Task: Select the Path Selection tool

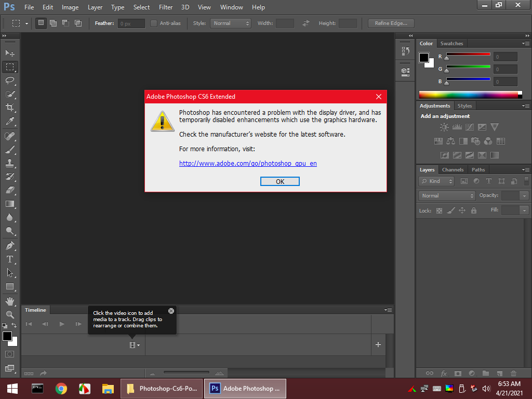Action: 10,273
